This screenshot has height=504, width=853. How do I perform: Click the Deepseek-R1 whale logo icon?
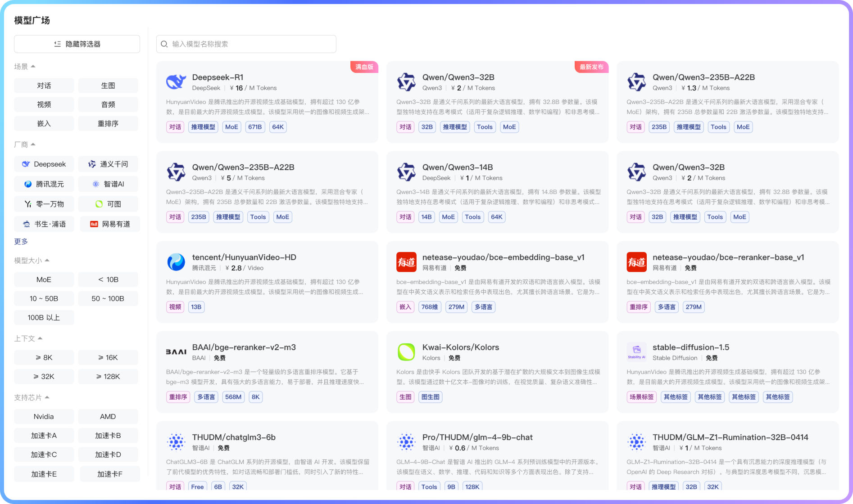176,82
